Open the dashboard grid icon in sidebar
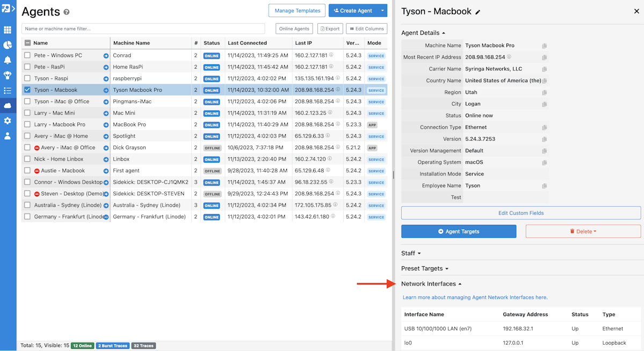Viewport: 644px width, 351px height. tap(8, 30)
